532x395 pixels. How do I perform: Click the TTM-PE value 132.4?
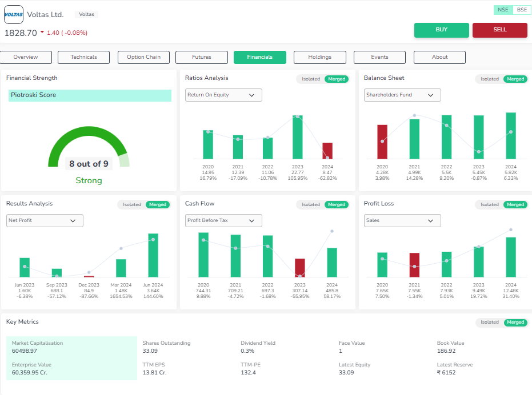[248, 373]
